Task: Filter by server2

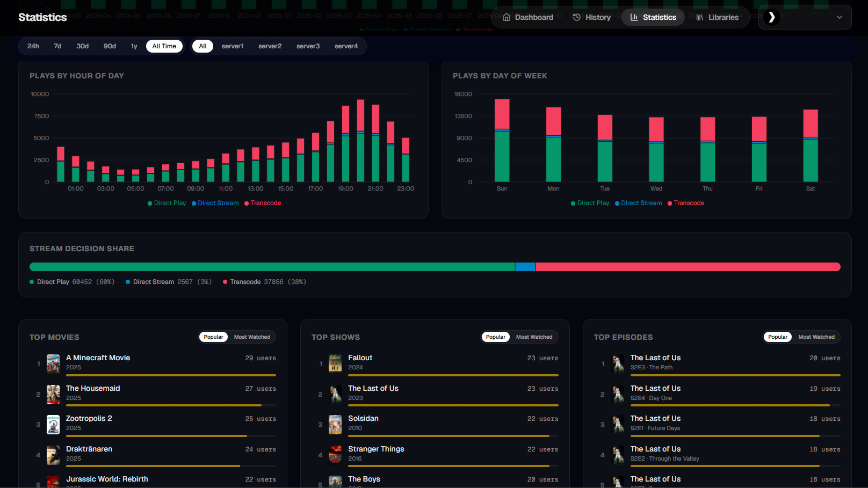Action: pos(270,46)
